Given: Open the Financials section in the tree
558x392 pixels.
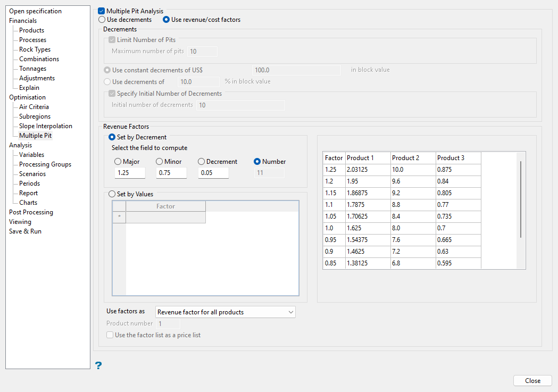Looking at the screenshot, I should (23, 21).
